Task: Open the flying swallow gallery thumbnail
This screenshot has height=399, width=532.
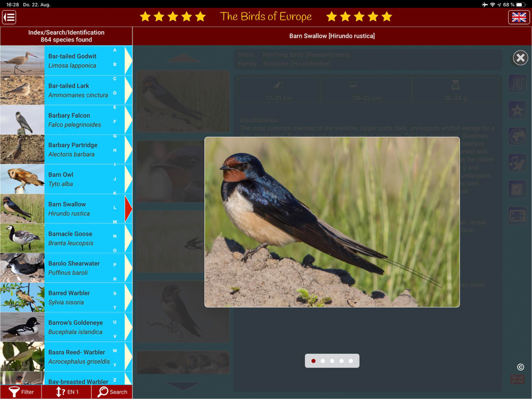Action: tap(171, 242)
